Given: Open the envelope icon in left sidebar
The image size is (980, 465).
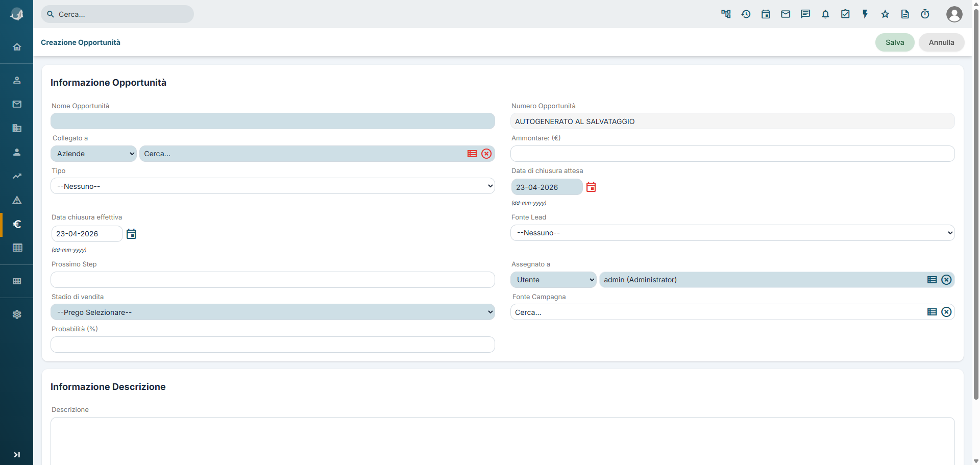Looking at the screenshot, I should (17, 104).
